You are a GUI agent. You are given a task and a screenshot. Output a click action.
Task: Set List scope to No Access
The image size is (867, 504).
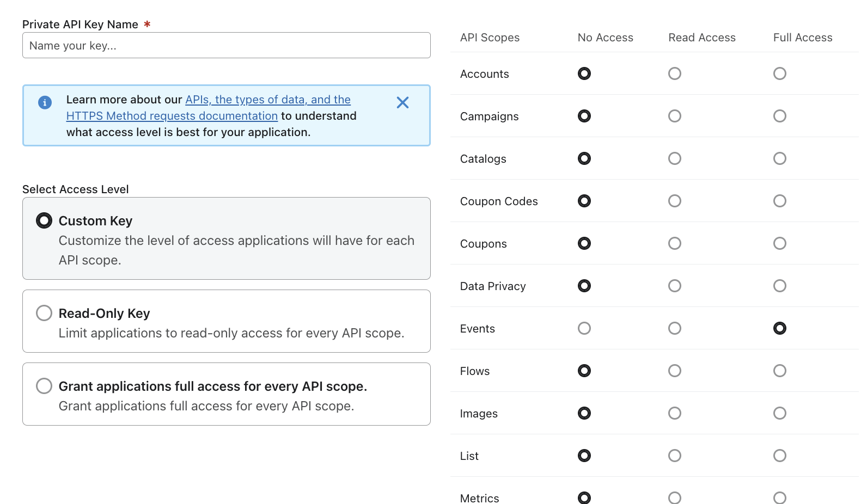[x=584, y=456]
